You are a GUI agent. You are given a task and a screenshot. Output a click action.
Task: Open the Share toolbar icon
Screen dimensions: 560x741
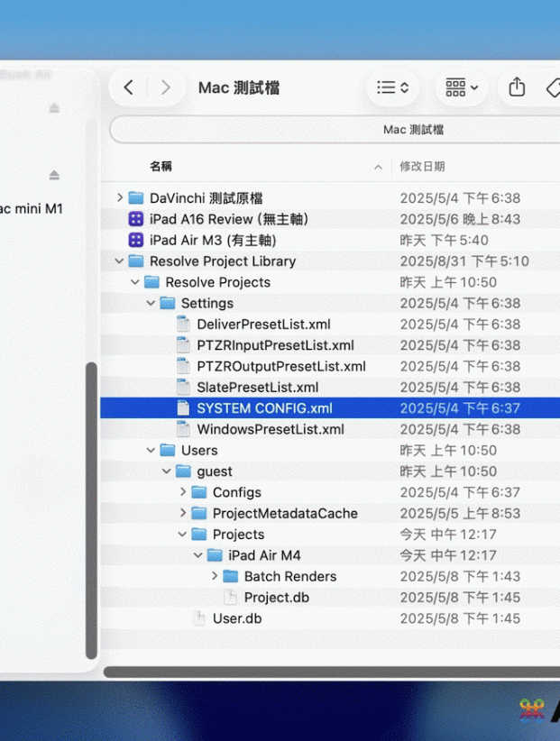click(517, 87)
